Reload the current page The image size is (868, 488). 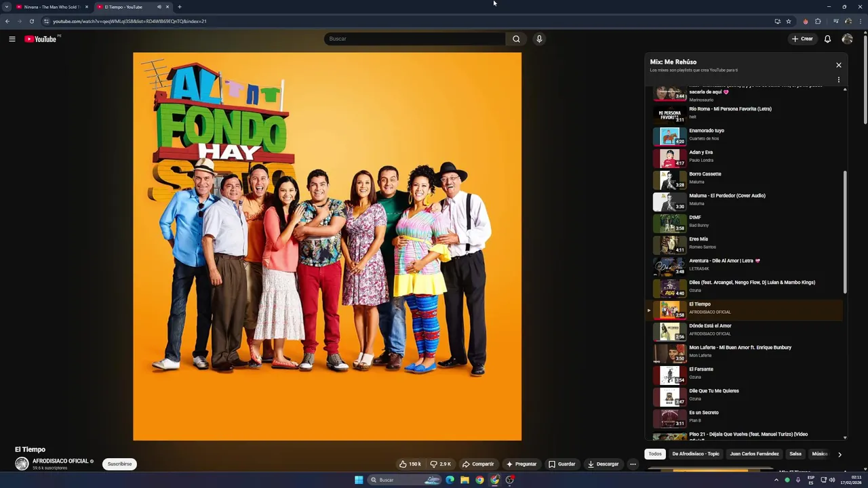31,21
